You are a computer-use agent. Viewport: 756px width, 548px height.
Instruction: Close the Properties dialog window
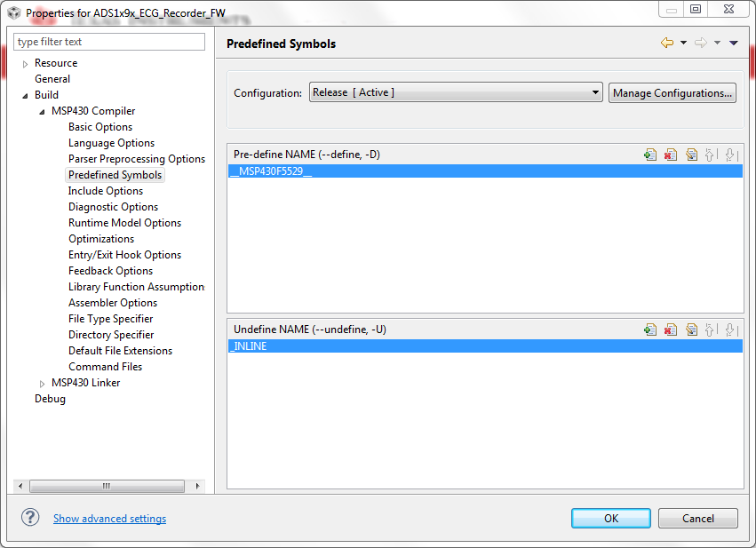pos(729,9)
